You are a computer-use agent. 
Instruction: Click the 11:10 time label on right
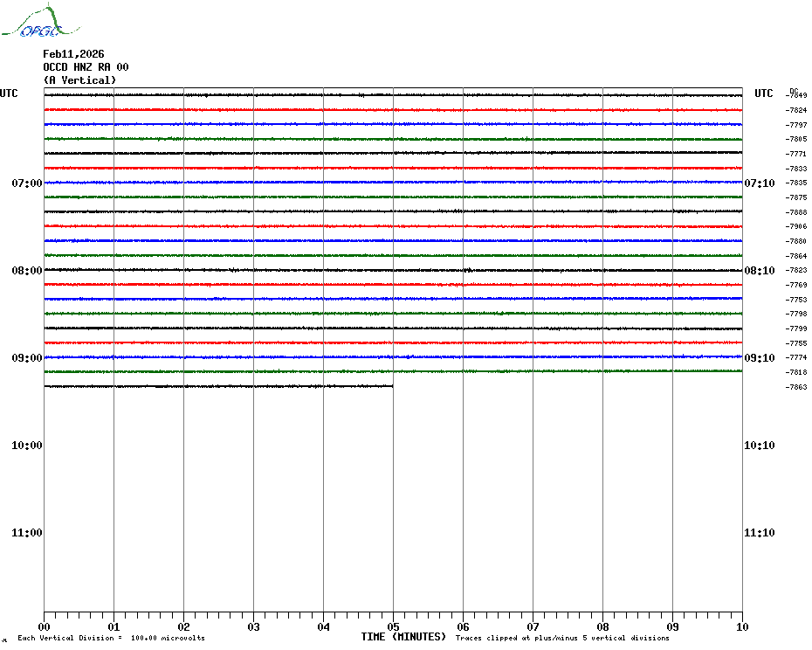[759, 533]
